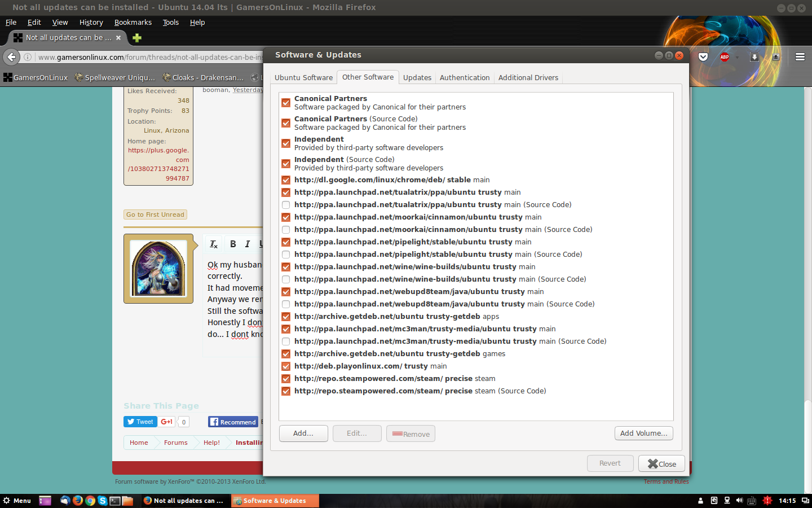Click the show desktop icon next to Menu

45,501
